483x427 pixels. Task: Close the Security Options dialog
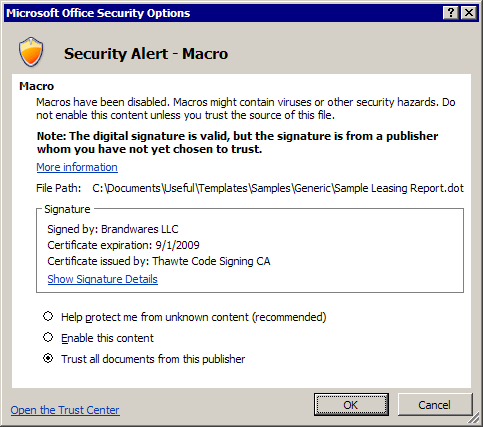coord(469,13)
